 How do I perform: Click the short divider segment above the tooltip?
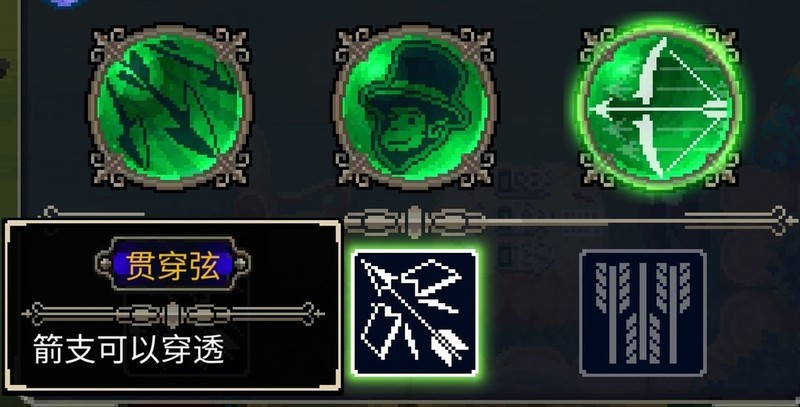click(x=92, y=213)
